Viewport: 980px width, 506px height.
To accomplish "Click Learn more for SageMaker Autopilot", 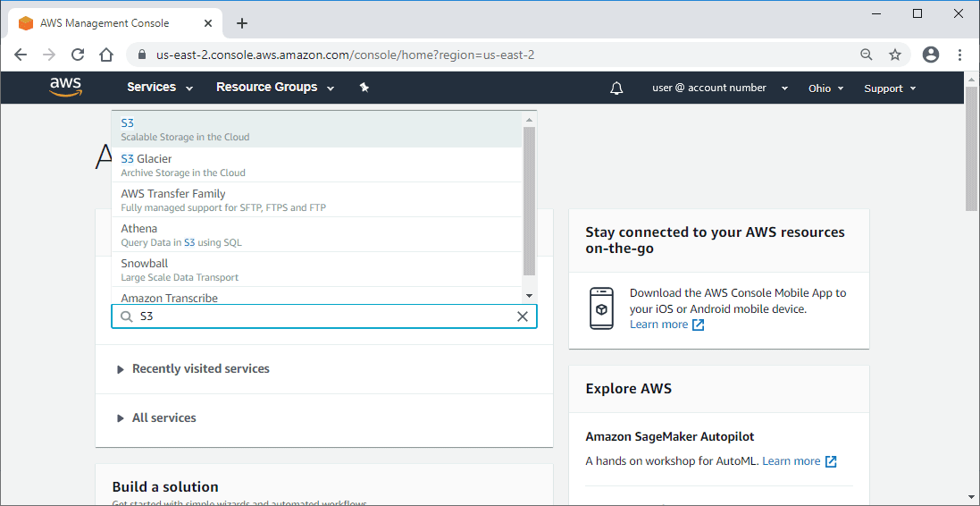I will tap(792, 461).
